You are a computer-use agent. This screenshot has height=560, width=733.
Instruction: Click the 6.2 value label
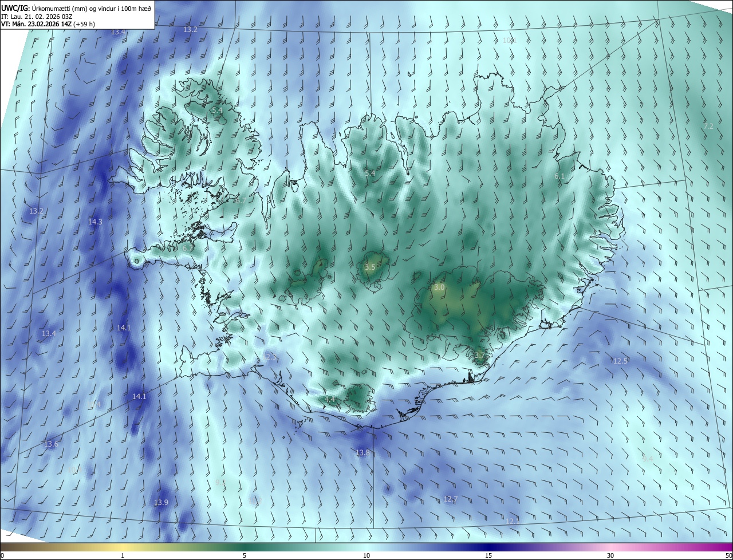188,249
